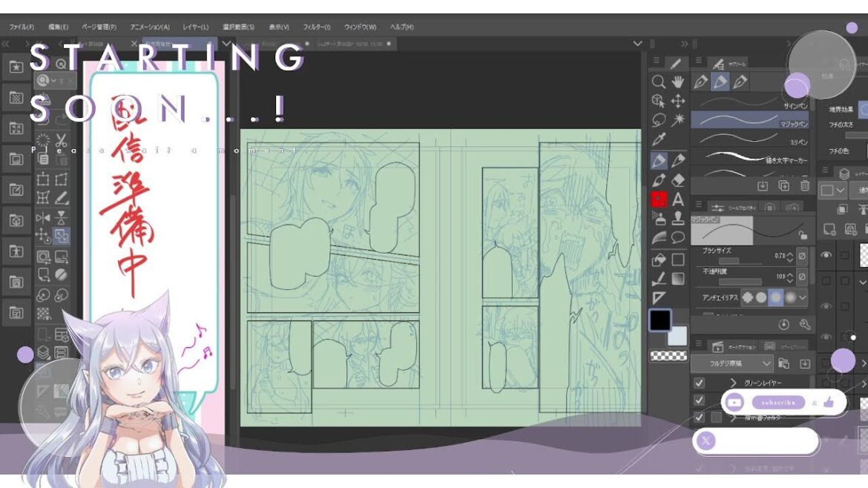Select the Eraser tool

[677, 180]
